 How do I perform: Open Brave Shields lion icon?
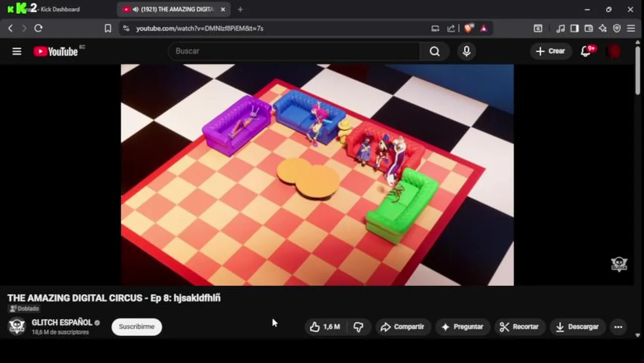coord(469,28)
